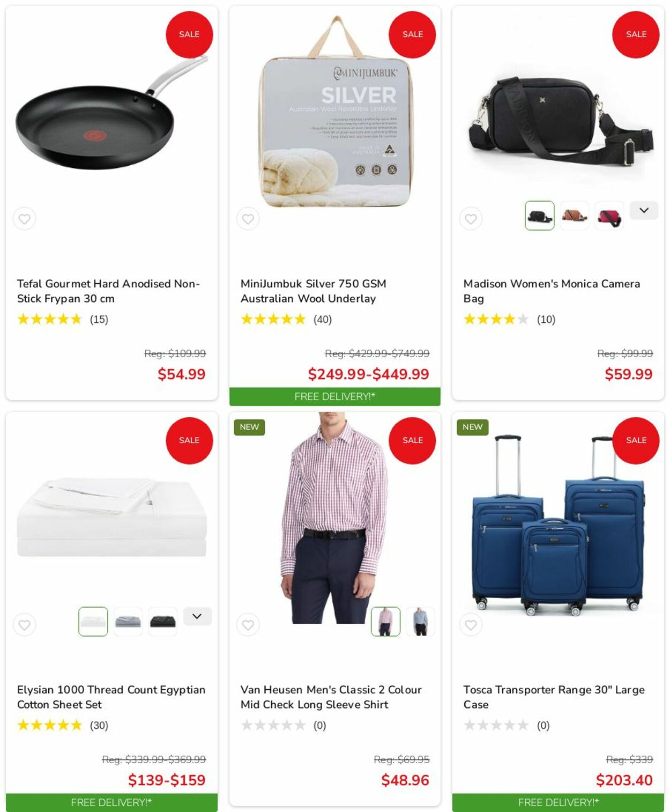View MiniJumbuk Silver underlay product image

(x=335, y=113)
